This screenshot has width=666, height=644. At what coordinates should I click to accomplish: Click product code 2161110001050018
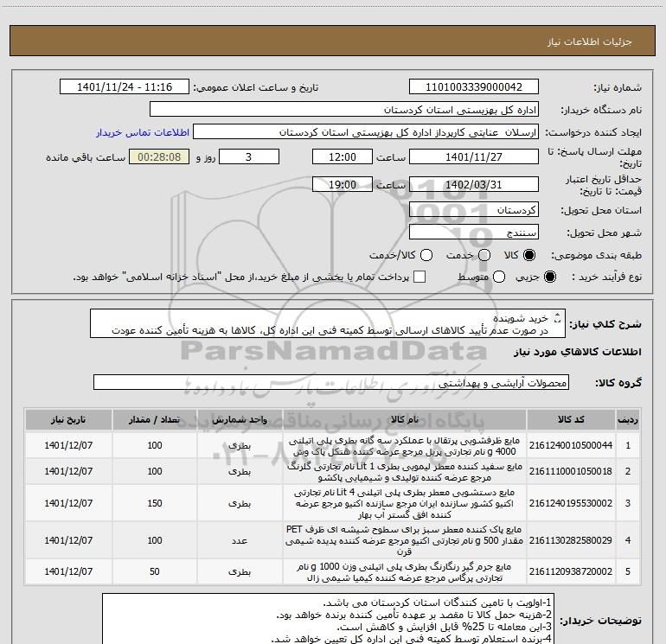click(571, 471)
